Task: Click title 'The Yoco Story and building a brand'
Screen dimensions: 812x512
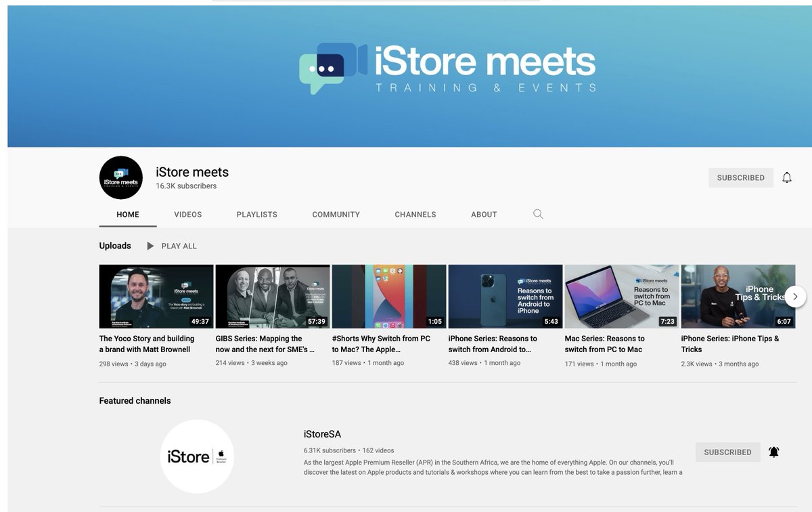Action: click(x=147, y=344)
